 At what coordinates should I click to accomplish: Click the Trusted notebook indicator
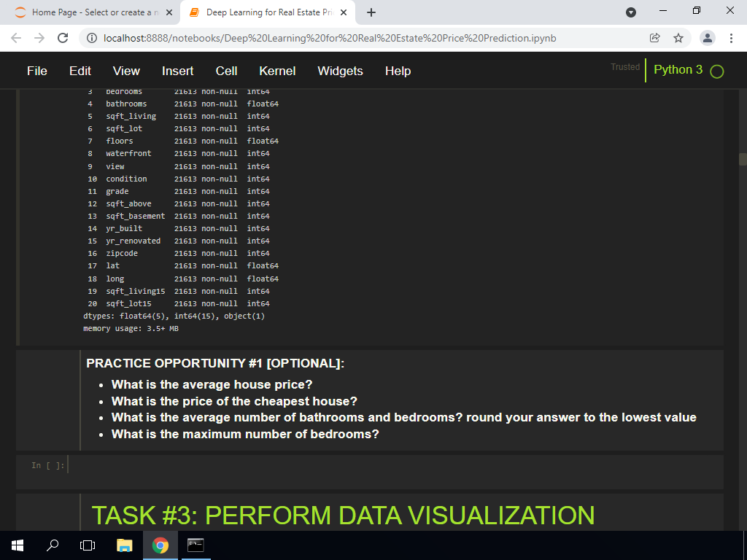click(x=625, y=67)
